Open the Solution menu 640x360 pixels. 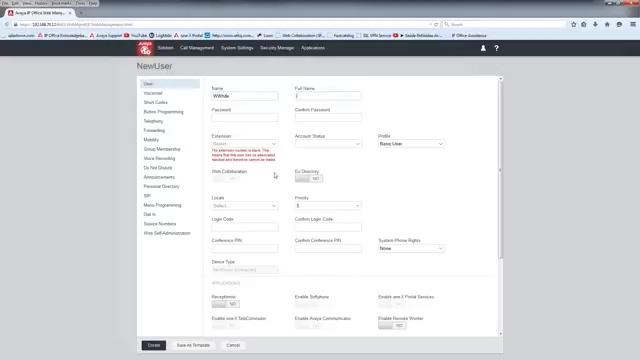(165, 48)
